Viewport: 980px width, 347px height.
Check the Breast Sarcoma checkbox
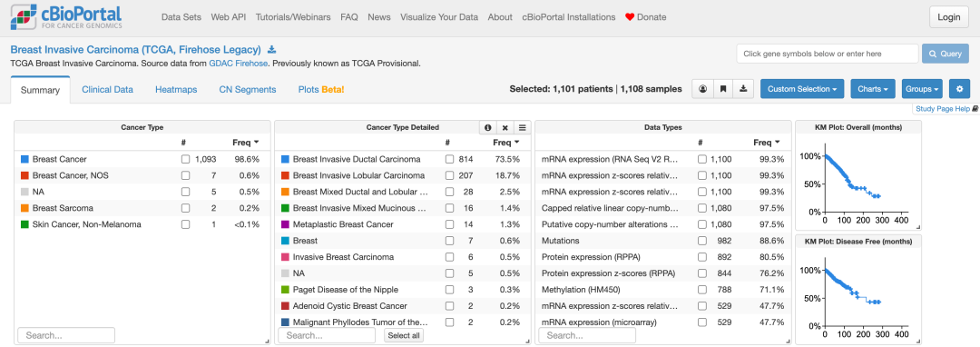pyautogui.click(x=186, y=208)
